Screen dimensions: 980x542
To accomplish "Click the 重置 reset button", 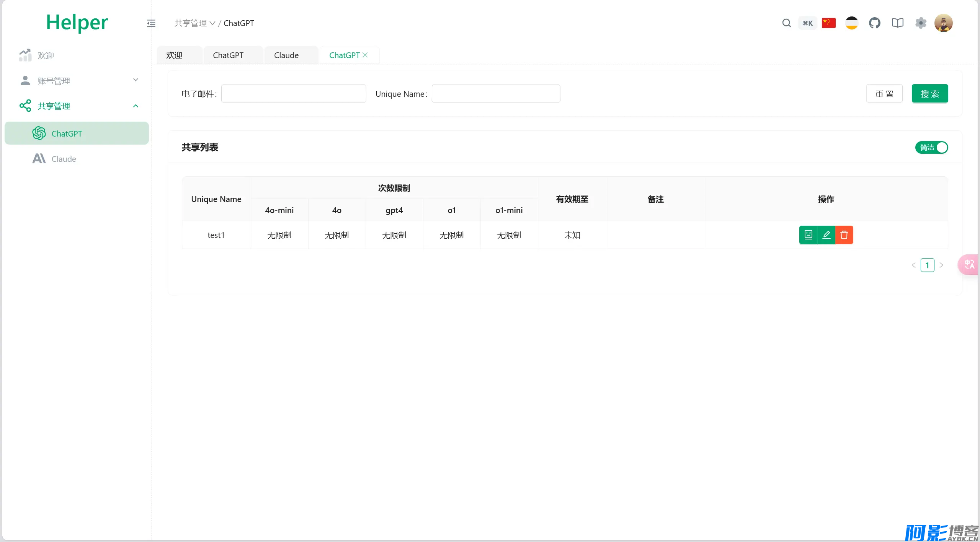I will click(884, 94).
